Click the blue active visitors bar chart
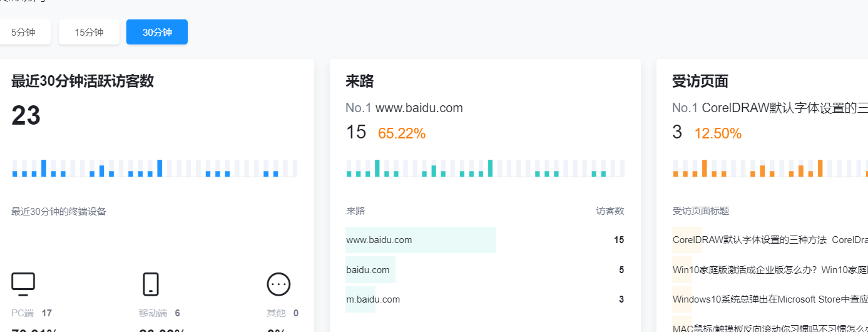Image resolution: width=868 pixels, height=332 pixels. click(x=155, y=168)
